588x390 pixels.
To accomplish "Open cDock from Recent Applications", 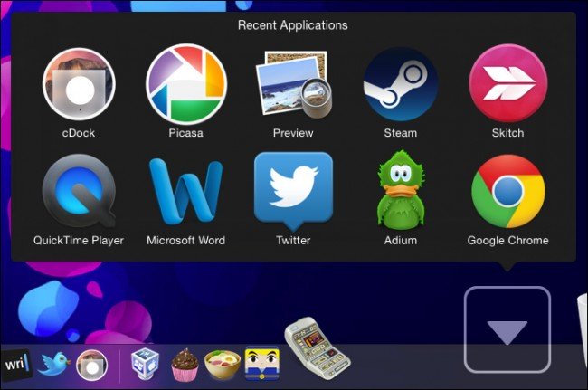I will pyautogui.click(x=79, y=84).
